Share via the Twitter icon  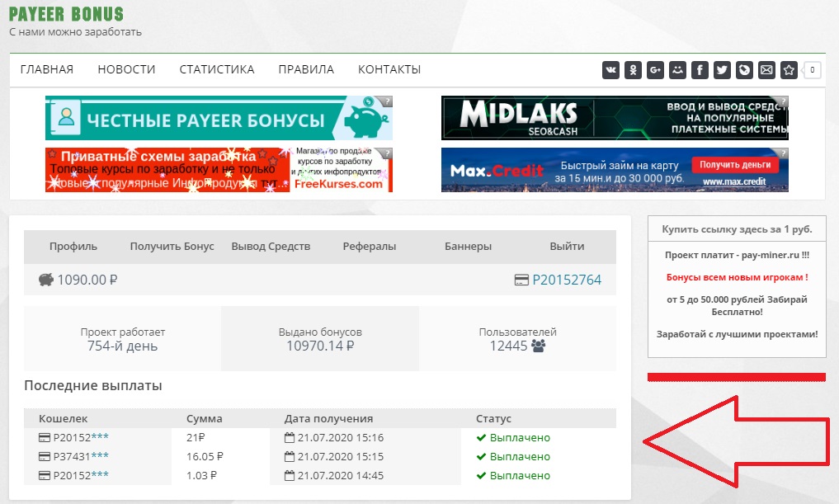[723, 69]
